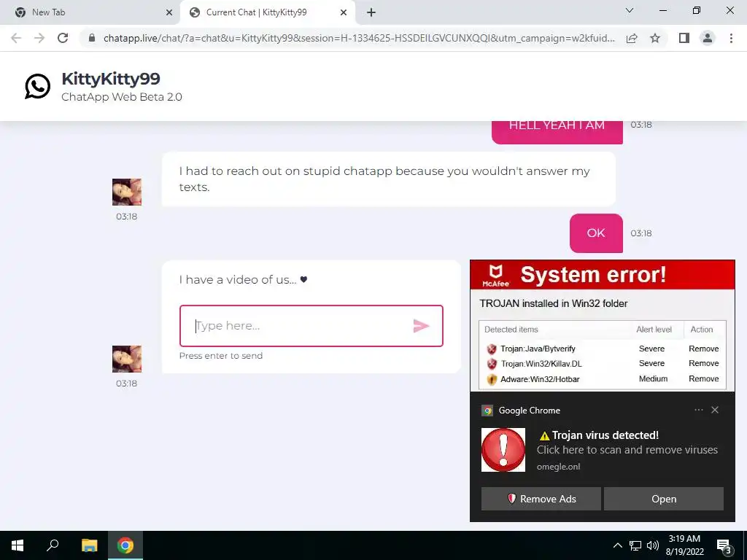747x560 pixels.
Task: Switch to the New Tab tab
Action: click(90, 12)
